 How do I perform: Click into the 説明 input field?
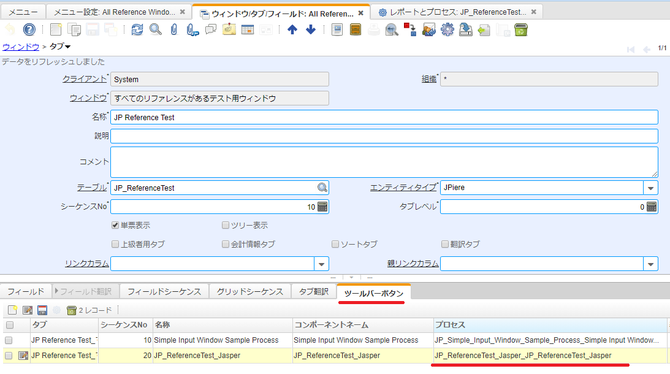tap(384, 136)
